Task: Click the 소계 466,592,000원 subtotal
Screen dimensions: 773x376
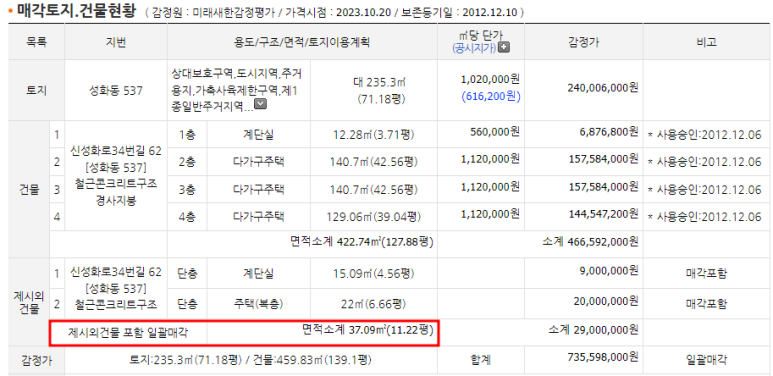Action: (590, 242)
